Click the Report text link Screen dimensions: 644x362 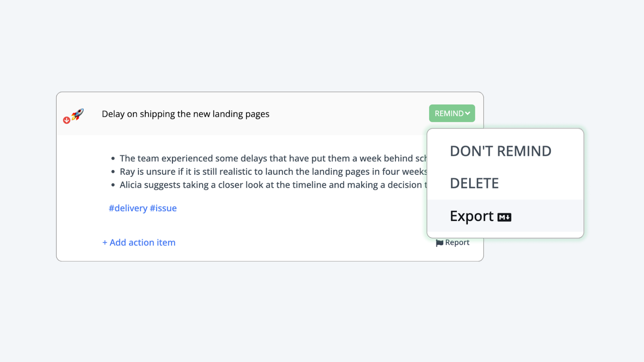[x=457, y=242]
